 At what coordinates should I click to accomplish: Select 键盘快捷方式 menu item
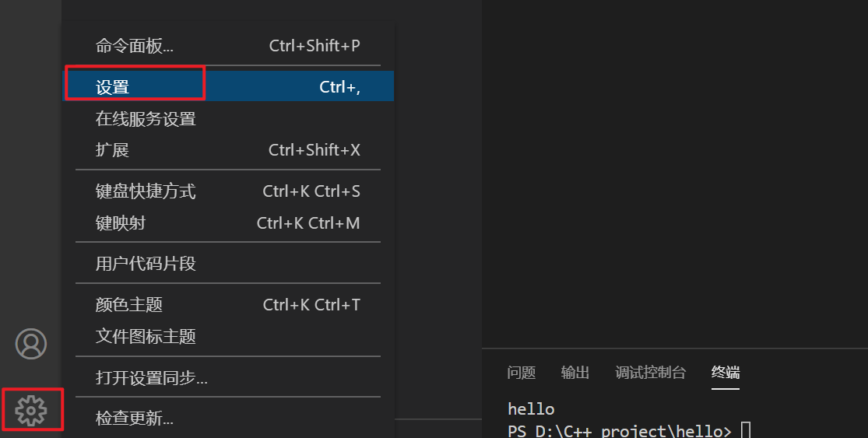point(228,191)
